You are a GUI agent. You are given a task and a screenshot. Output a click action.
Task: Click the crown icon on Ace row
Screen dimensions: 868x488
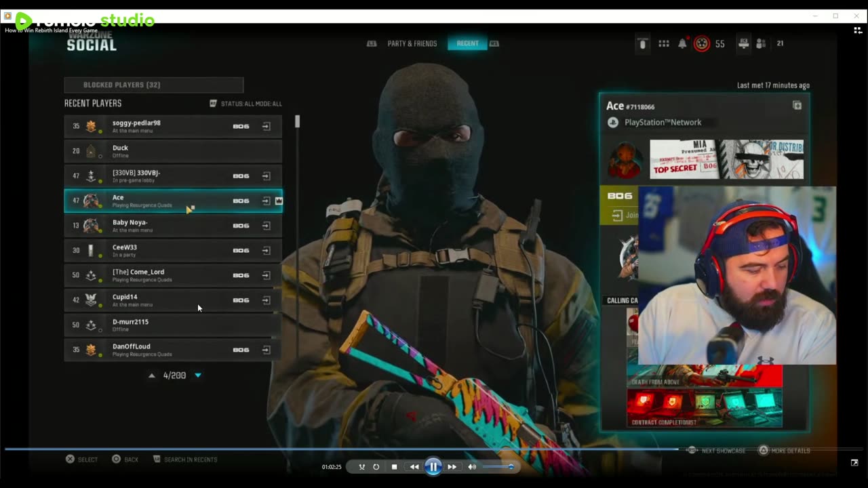pyautogui.click(x=278, y=201)
